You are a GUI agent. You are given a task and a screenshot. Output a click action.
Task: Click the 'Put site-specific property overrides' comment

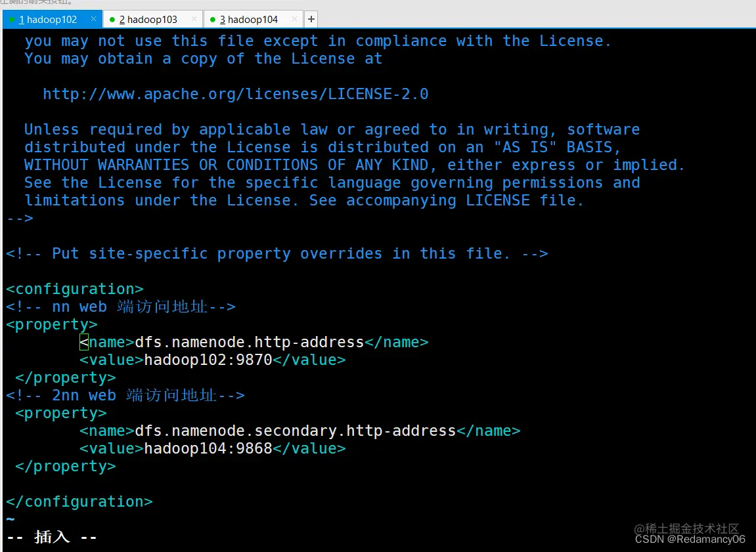pyautogui.click(x=277, y=253)
